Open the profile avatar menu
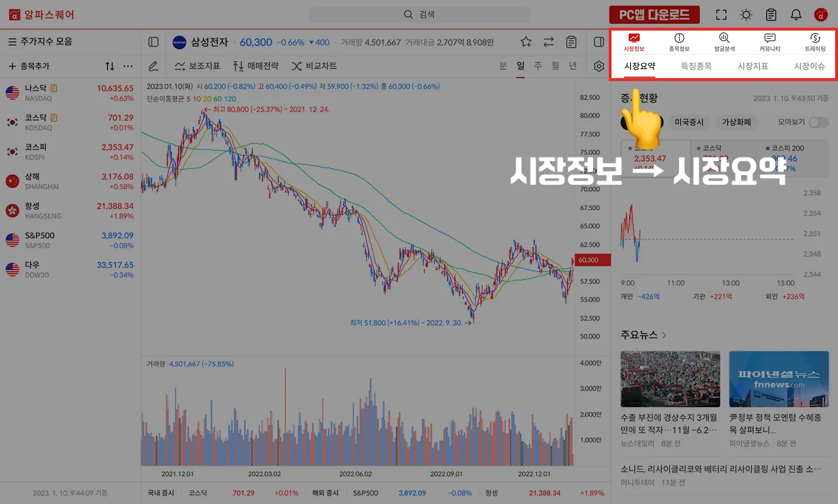The height and width of the screenshot is (504, 838). click(x=821, y=15)
